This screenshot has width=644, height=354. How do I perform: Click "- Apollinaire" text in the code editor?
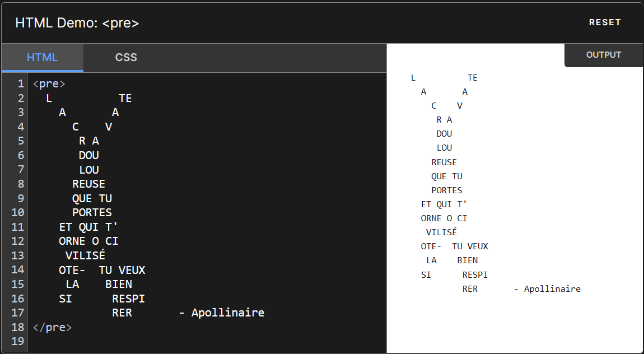(221, 313)
